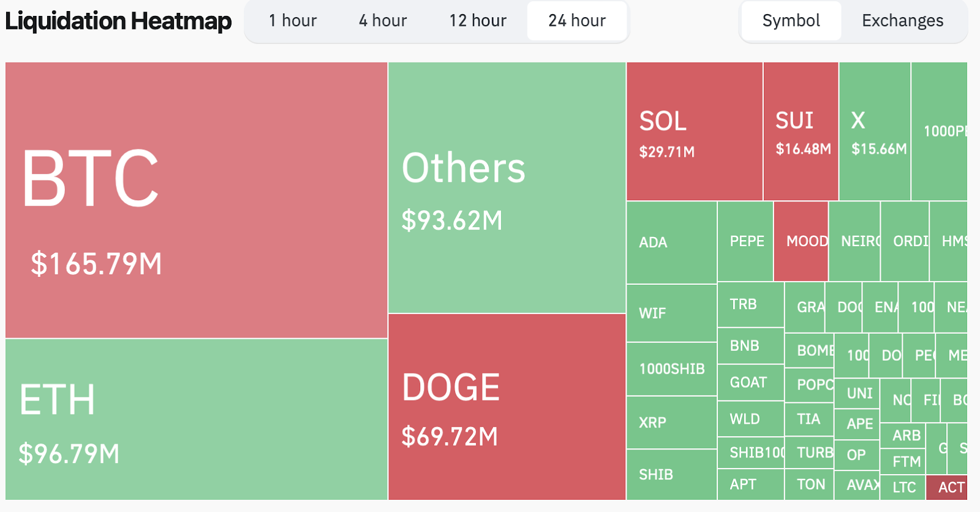Select the SOL $29.71M tile
The width and height of the screenshot is (980, 512).
point(695,131)
